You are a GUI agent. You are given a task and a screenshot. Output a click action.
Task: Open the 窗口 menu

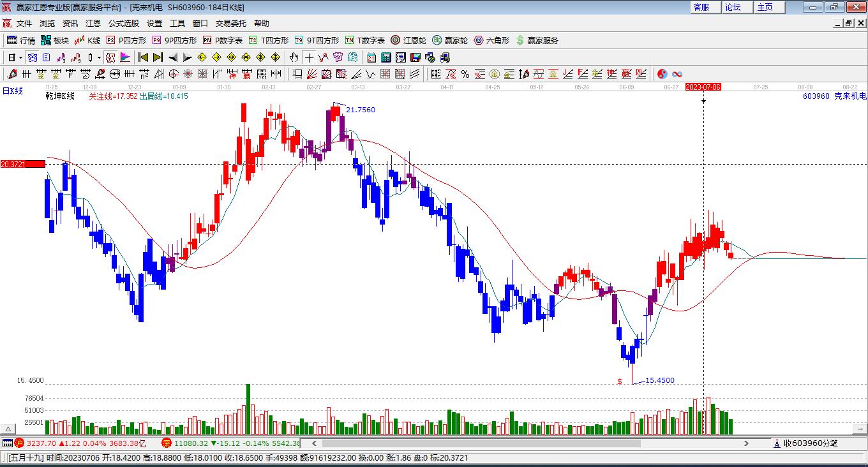tap(200, 23)
